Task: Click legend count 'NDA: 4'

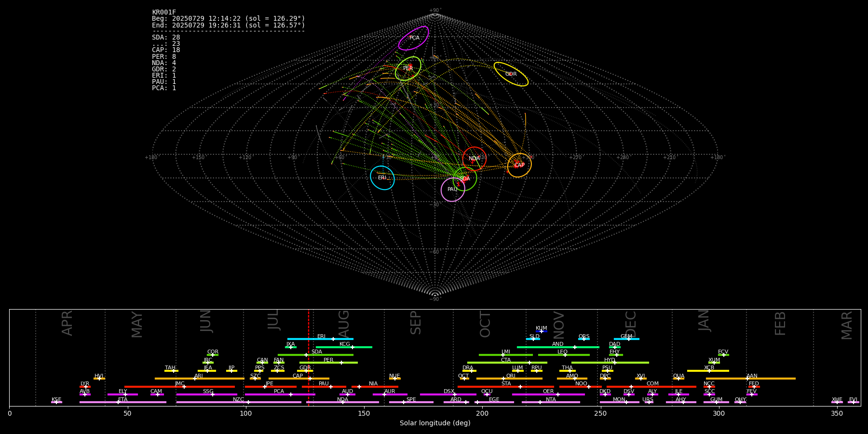Action: [x=164, y=63]
